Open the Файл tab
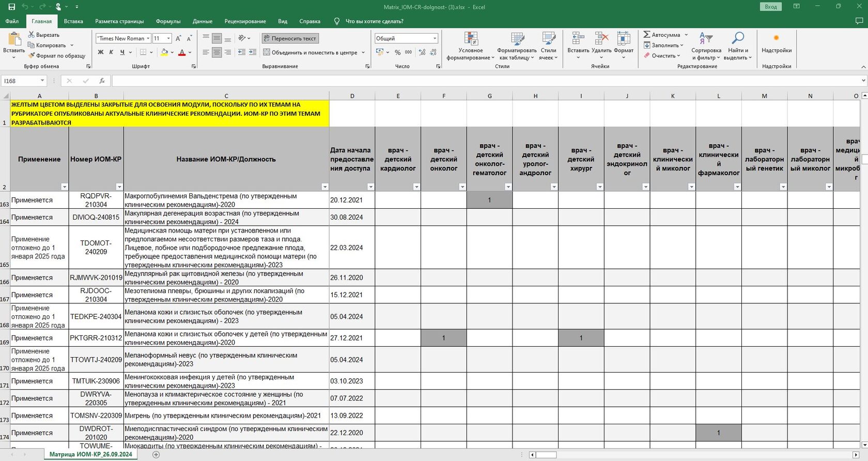 pos(12,21)
